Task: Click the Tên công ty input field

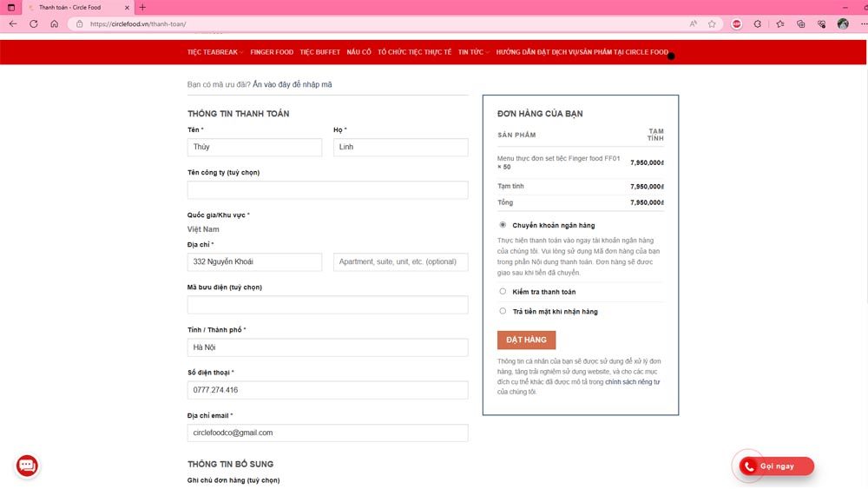Action: [x=328, y=190]
